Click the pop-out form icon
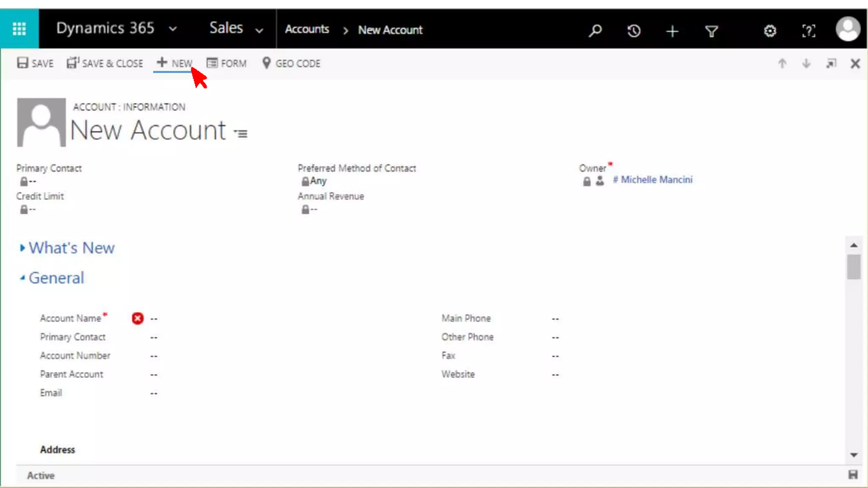 coord(831,64)
